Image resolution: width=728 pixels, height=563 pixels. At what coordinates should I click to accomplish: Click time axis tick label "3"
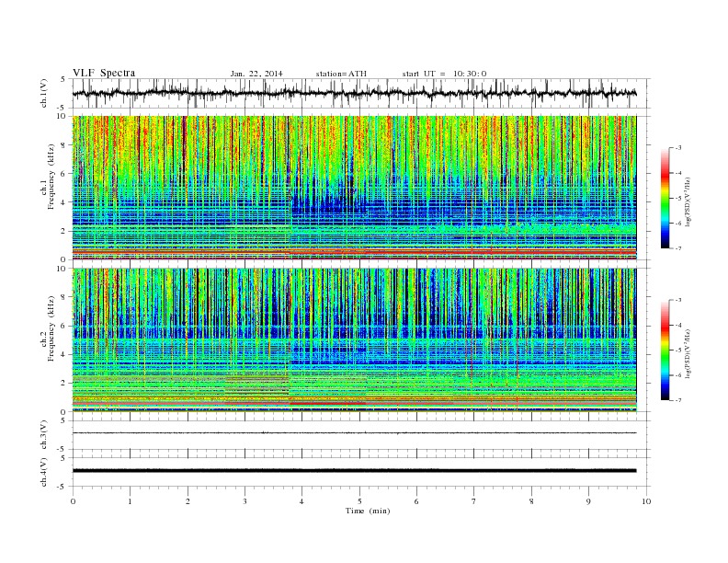tap(245, 501)
